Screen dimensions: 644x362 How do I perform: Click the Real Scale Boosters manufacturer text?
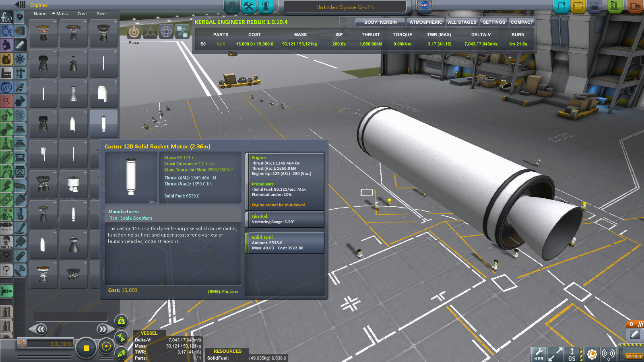131,218
